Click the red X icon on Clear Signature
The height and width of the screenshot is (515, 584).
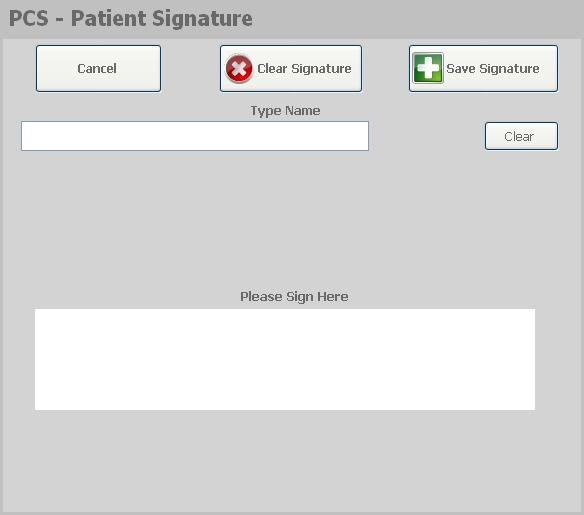239,69
